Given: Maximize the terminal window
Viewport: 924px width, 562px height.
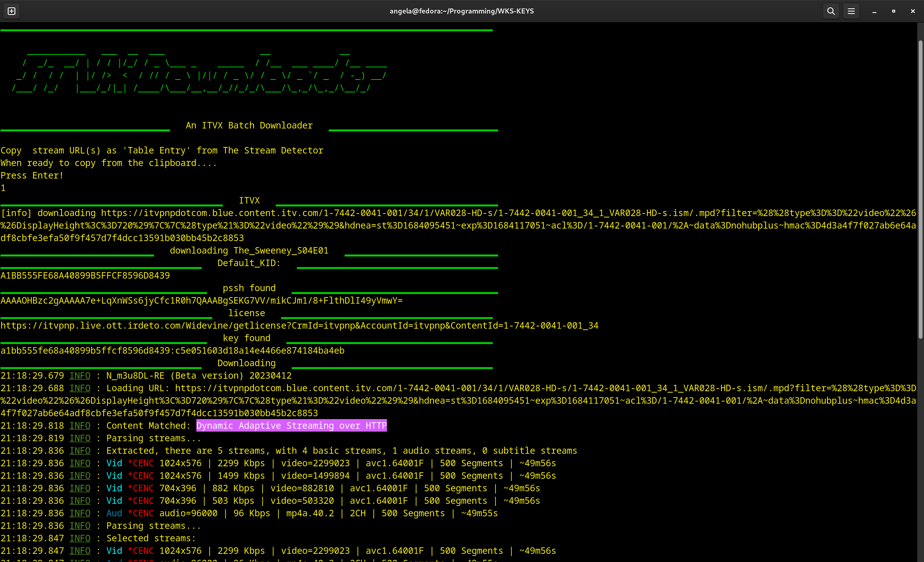Looking at the screenshot, I should point(894,11).
